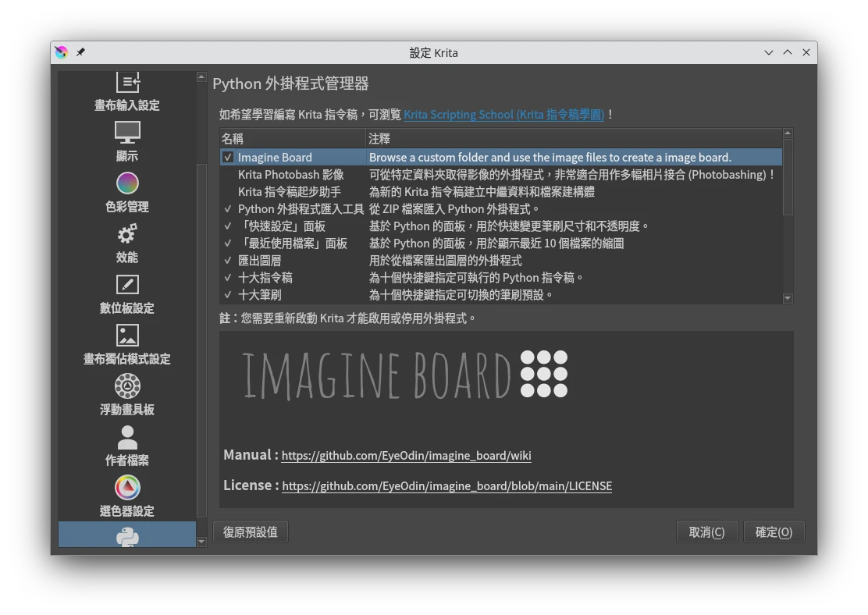Uncheck the Imagine Board plugin checkbox
This screenshot has height=615, width=868.
pos(228,158)
